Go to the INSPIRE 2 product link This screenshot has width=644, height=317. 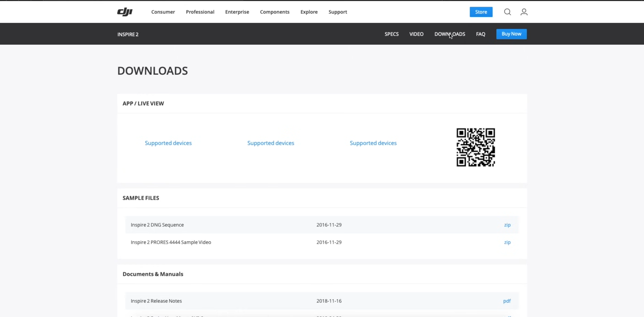coord(128,34)
